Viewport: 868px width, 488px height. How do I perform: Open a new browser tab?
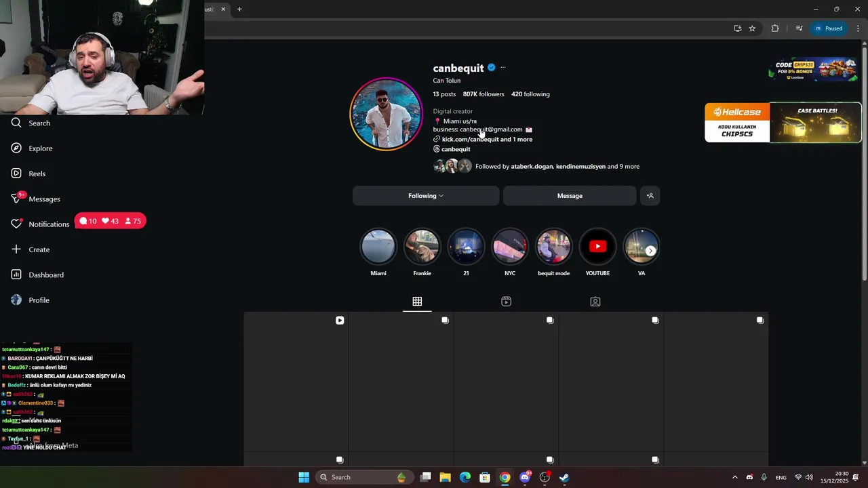point(239,9)
